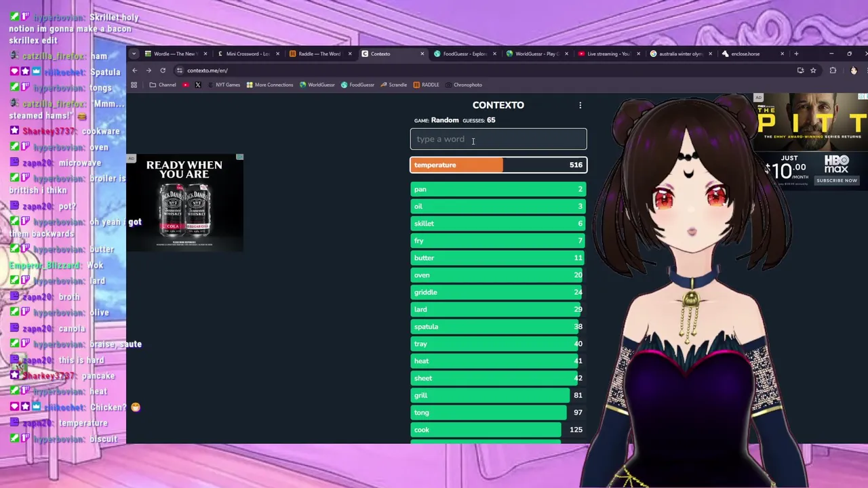Close the WorldGuessr tab
Image resolution: width=868 pixels, height=488 pixels.
[x=566, y=54]
